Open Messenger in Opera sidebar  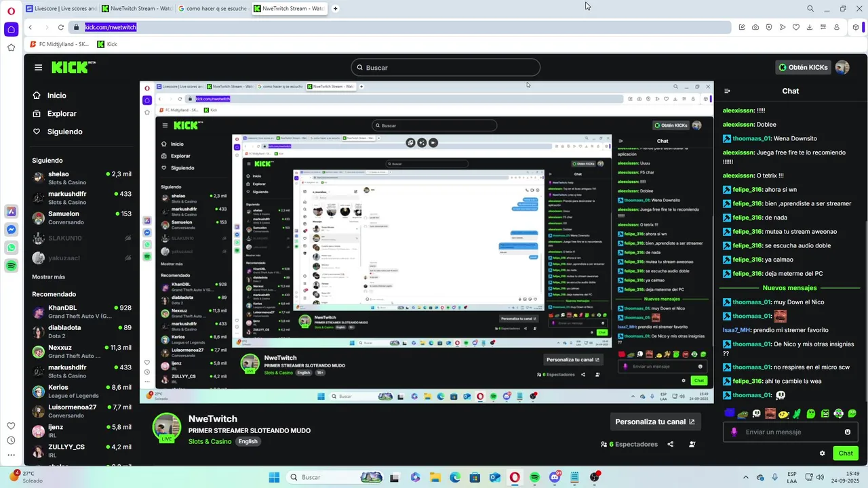[x=11, y=230]
